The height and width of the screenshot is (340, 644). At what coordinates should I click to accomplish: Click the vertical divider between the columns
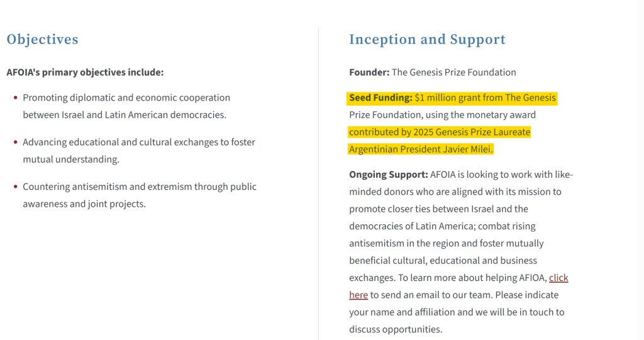coord(318,189)
